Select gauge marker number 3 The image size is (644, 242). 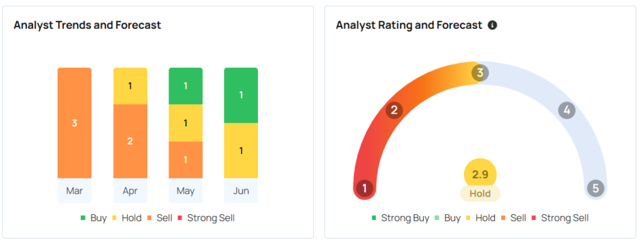click(x=480, y=74)
